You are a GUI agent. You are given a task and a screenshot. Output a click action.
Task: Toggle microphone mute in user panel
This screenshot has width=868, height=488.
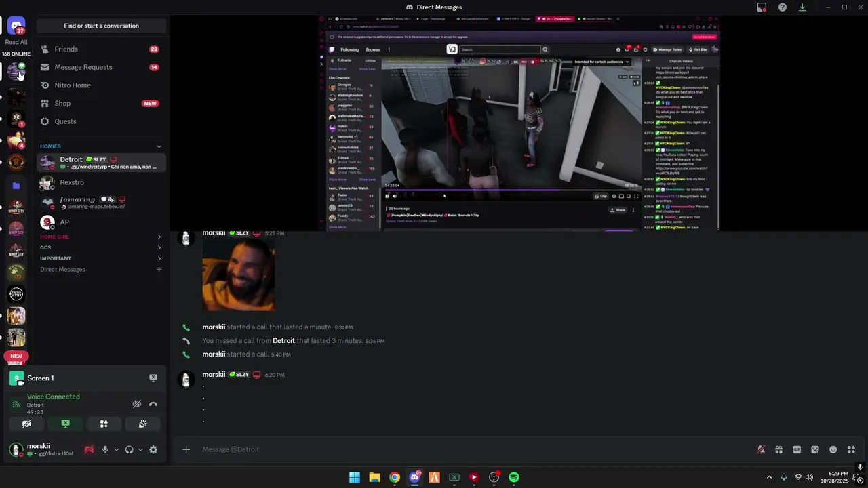coord(105,449)
